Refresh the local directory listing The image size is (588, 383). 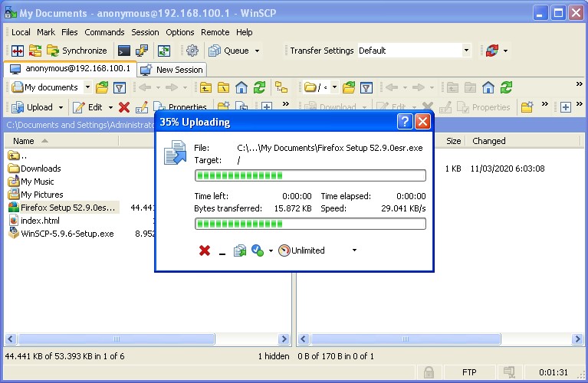[x=260, y=87]
